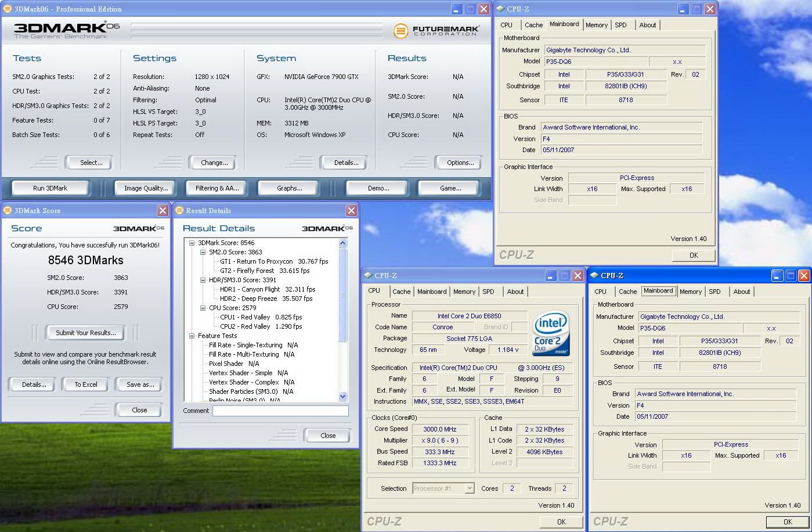The width and height of the screenshot is (812, 532).
Task: Click the top CPU-Z window title icon
Action: coord(500,9)
